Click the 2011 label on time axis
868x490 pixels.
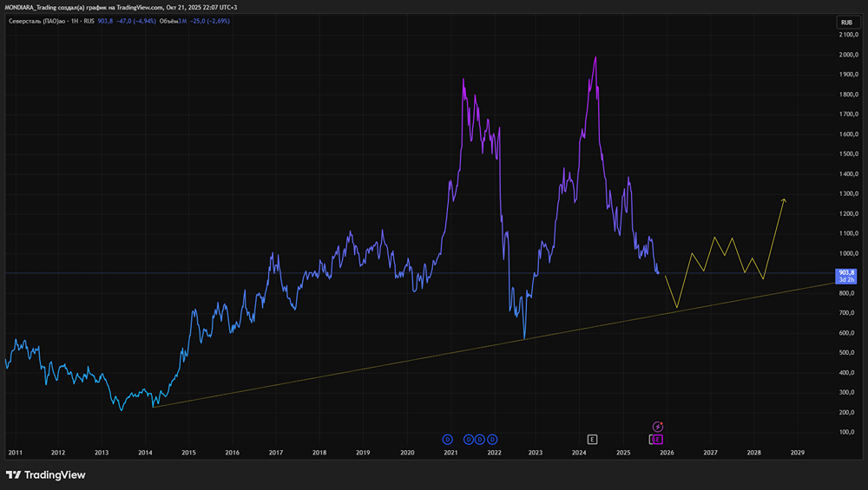pyautogui.click(x=16, y=453)
